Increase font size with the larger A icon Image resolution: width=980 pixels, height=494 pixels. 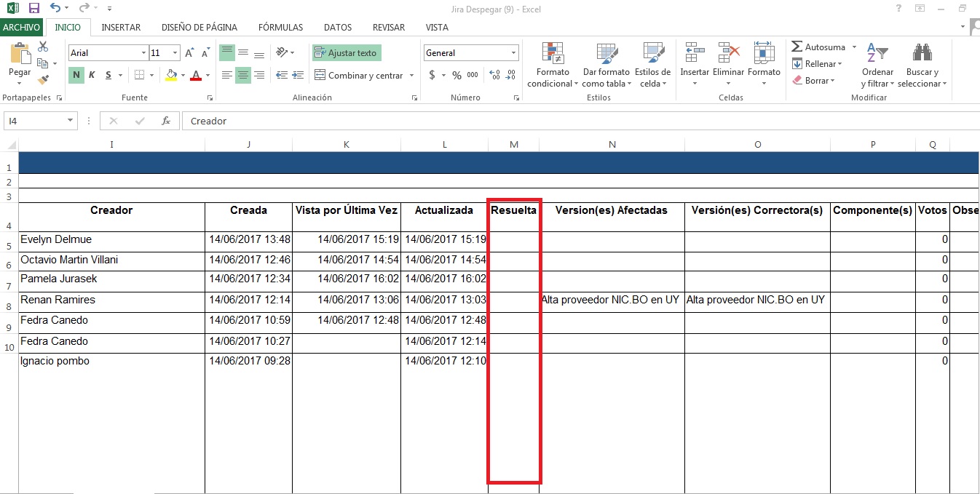pos(189,53)
